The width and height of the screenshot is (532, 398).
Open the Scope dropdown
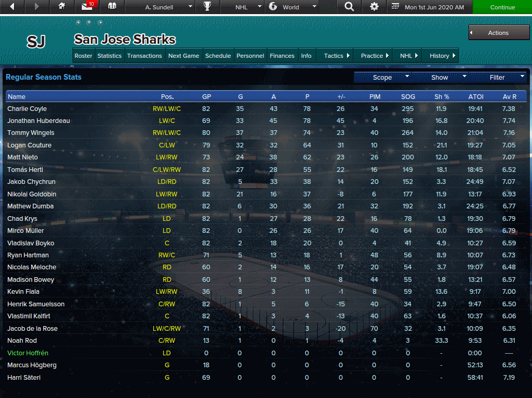coord(382,78)
